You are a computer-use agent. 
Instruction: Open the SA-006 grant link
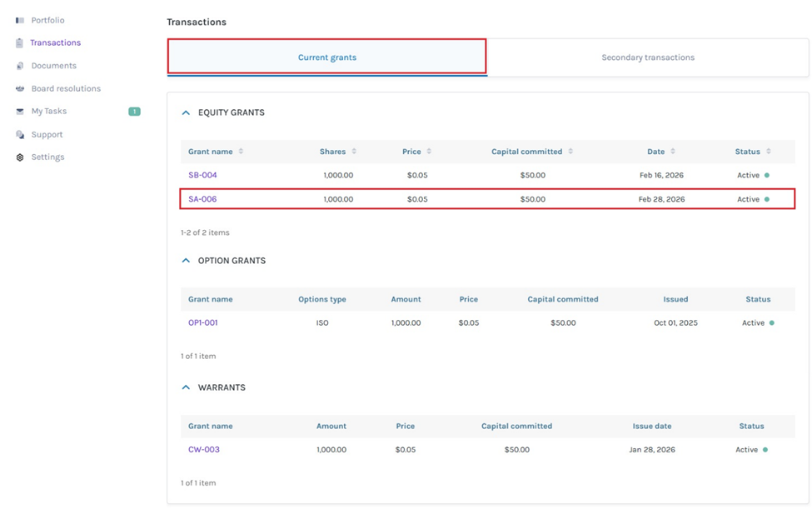coord(202,199)
